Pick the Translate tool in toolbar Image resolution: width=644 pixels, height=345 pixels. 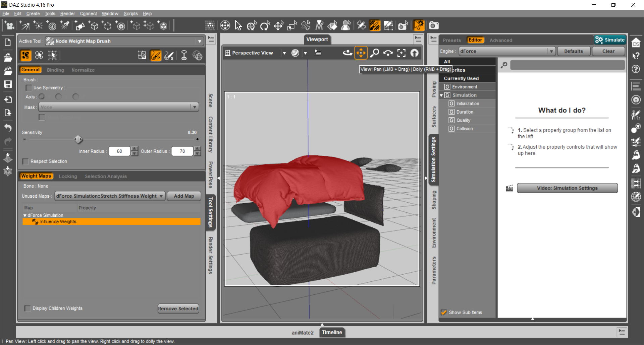coord(278,25)
